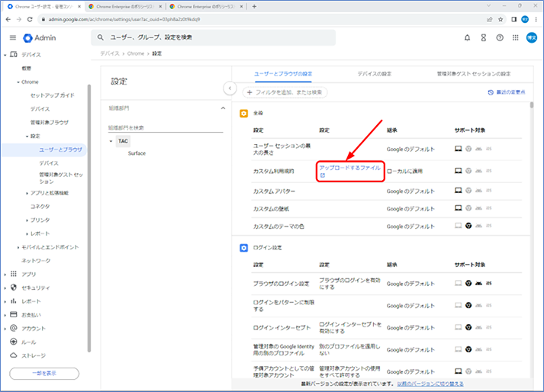Open the account avatar in Admin header
Image resolution: width=544 pixels, height=392 pixels.
532,37
